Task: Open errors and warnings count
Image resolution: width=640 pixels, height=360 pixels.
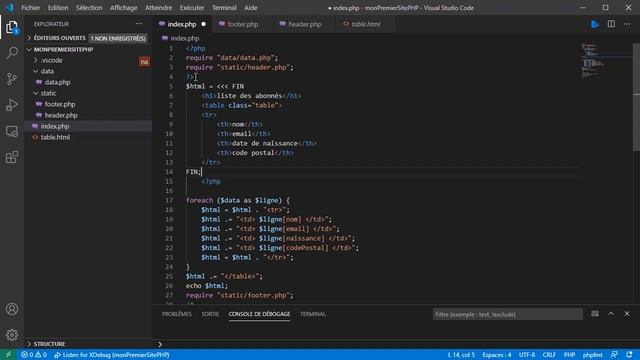Action: (x=34, y=355)
